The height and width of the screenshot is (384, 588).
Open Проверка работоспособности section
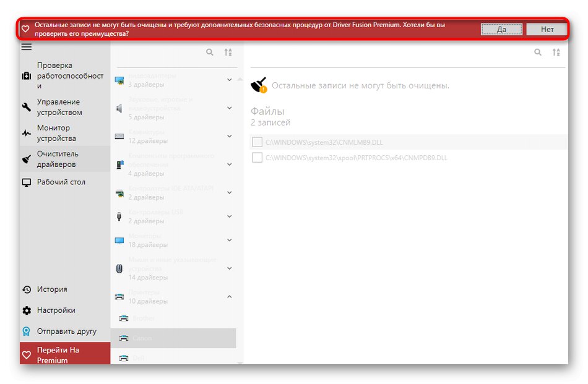click(65, 75)
